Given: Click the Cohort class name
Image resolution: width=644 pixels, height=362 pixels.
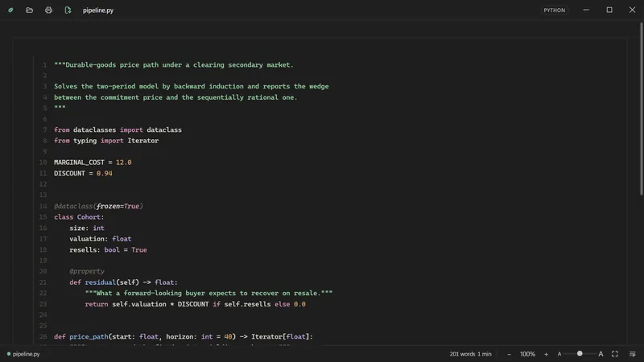Looking at the screenshot, I should tap(89, 217).
